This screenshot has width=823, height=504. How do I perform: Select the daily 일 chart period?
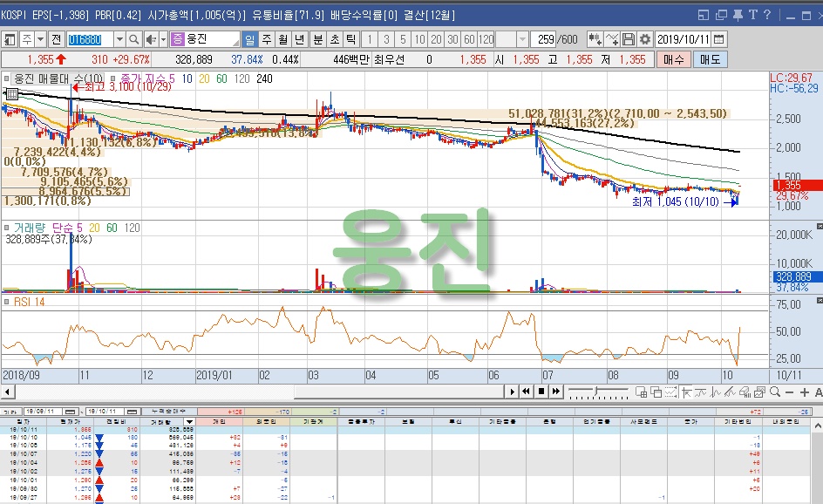[250, 39]
